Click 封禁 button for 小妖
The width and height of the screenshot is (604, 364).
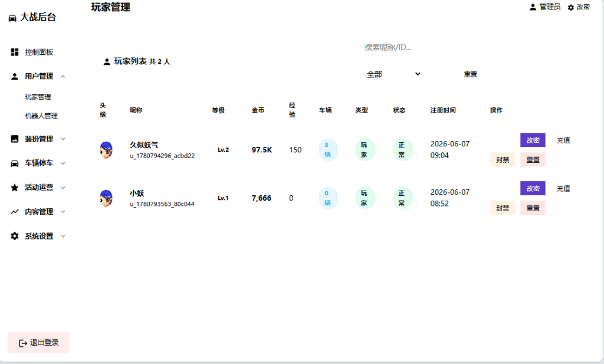click(x=503, y=208)
